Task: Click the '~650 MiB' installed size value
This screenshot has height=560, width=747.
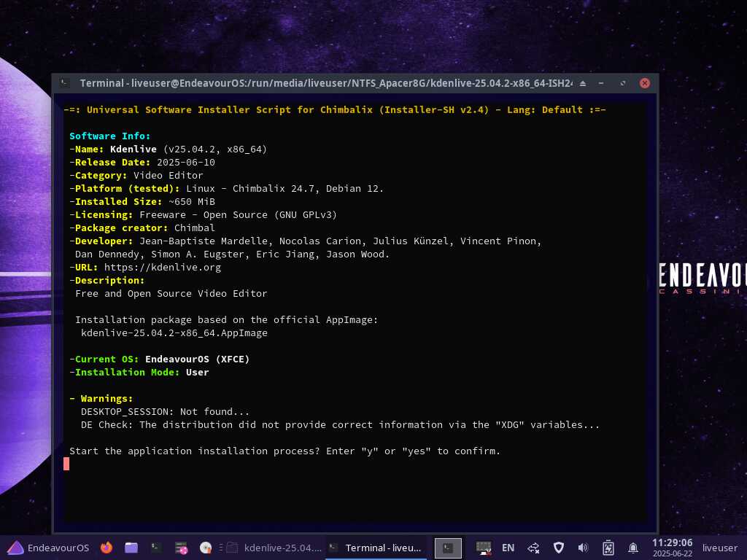Action: (192, 201)
